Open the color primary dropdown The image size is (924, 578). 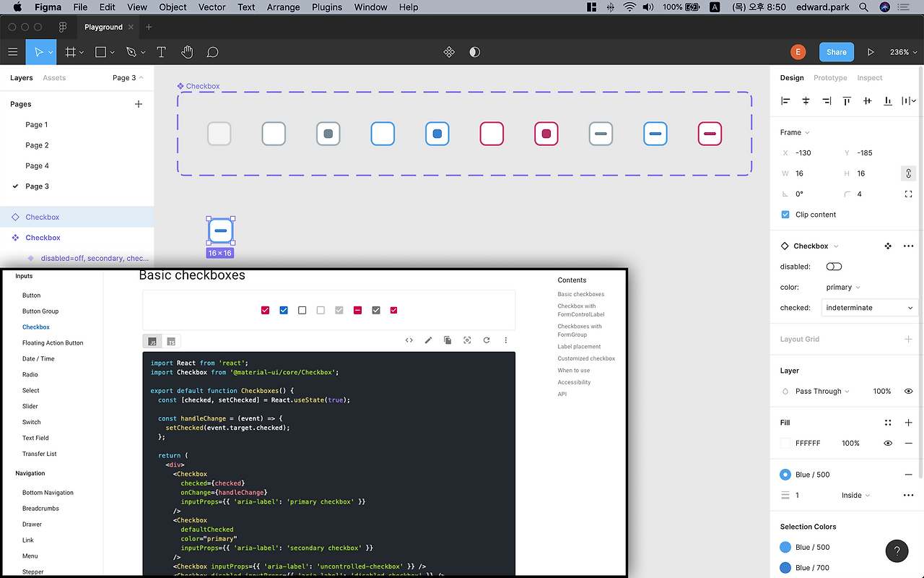843,288
